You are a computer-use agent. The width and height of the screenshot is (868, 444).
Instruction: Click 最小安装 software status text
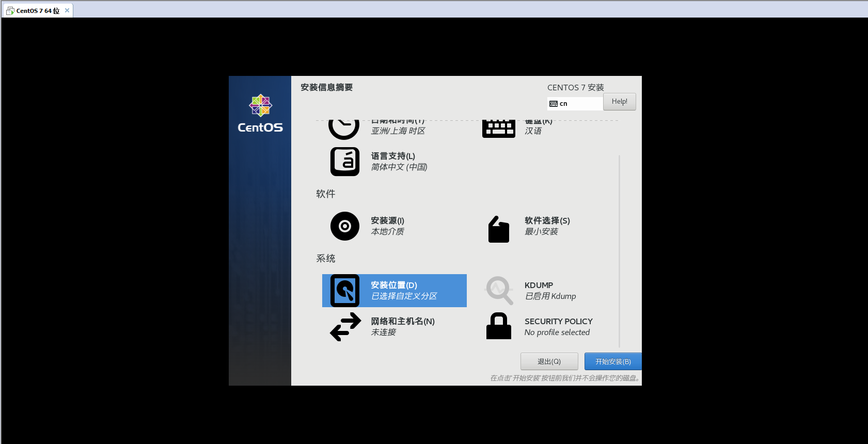541,232
